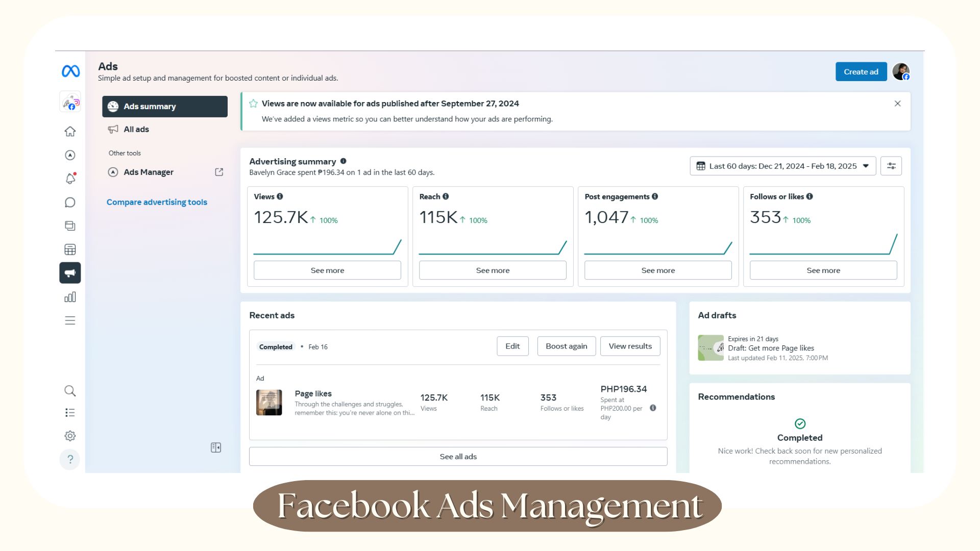Click the Page likes ad thumbnail
Screen dimensions: 980x551
pos(269,403)
